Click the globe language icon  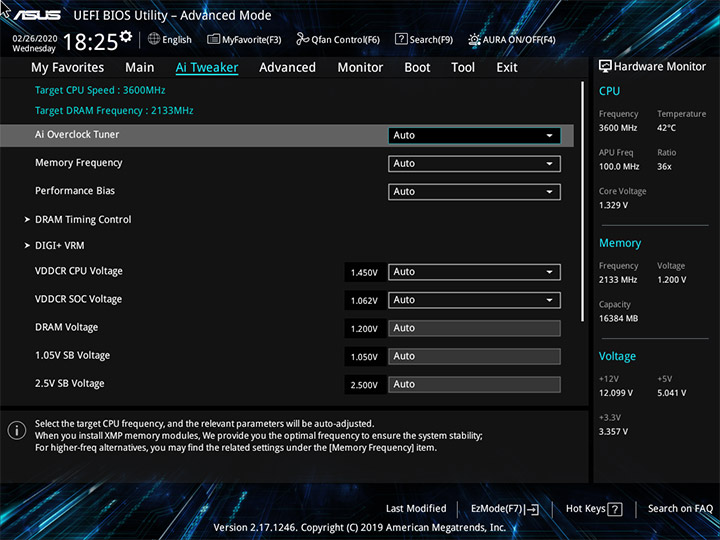[x=154, y=39]
